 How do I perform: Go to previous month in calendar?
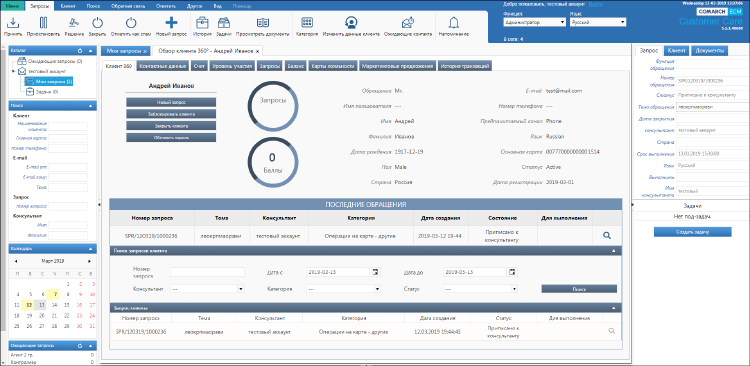click(16, 261)
